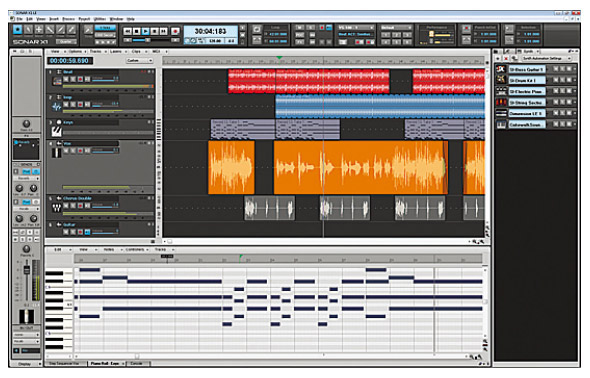The height and width of the screenshot is (378, 590).
Task: Open track view Tracks dropdown menu
Action: [x=97, y=52]
